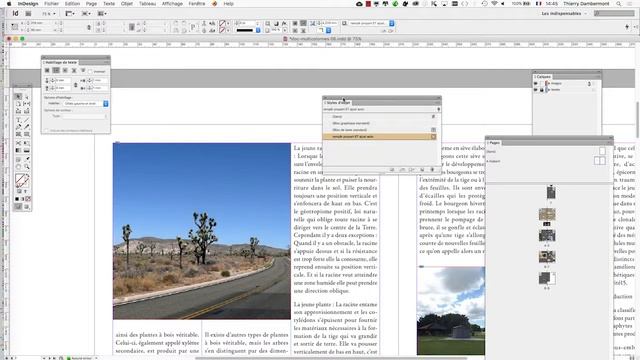This screenshot has width=640, height=360.
Task: Select the Zoom tool
Action: click(27, 167)
